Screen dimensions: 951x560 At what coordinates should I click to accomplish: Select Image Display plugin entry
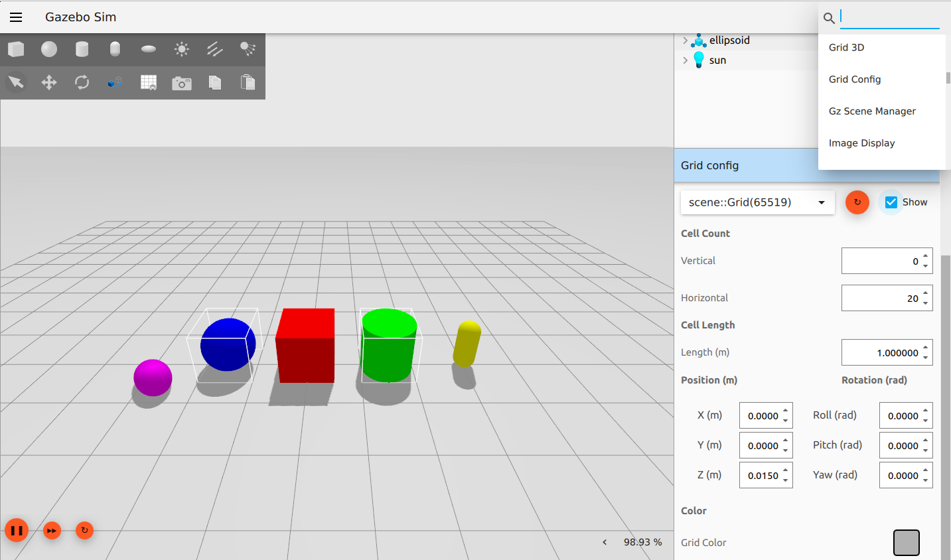pyautogui.click(x=881, y=143)
